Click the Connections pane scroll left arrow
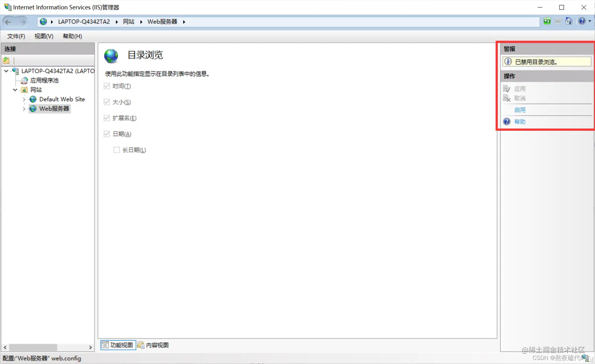 click(5, 347)
